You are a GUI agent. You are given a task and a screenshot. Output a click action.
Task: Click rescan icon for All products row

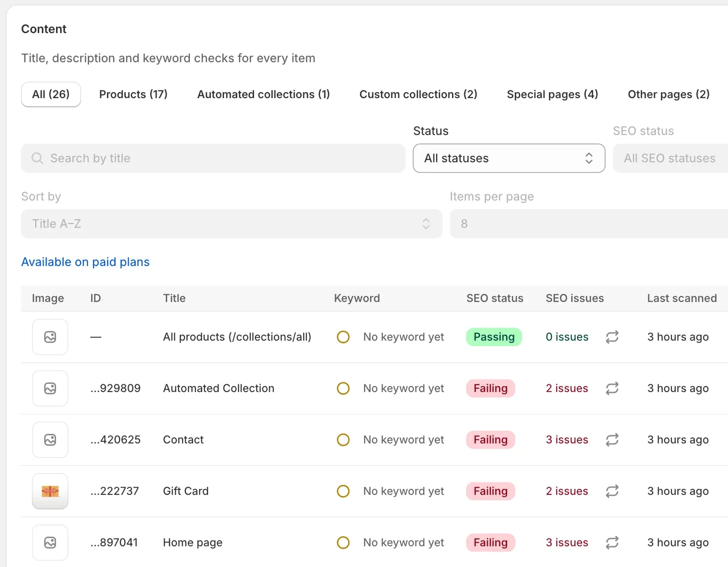612,337
